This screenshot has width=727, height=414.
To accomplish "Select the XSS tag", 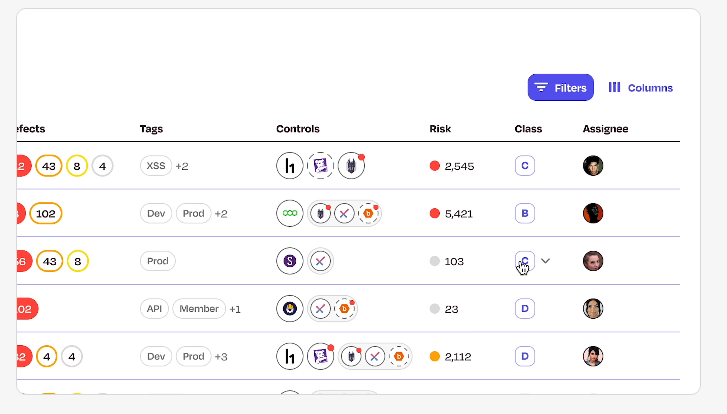I will 155,166.
